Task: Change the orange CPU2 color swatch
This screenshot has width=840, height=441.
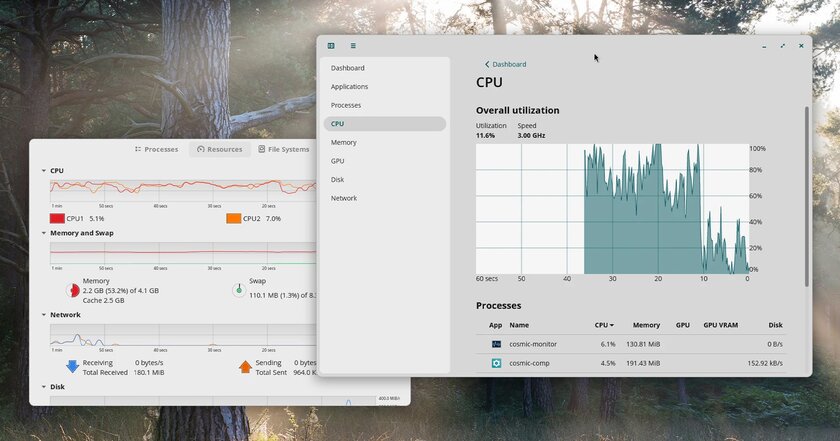Action: (x=234, y=219)
